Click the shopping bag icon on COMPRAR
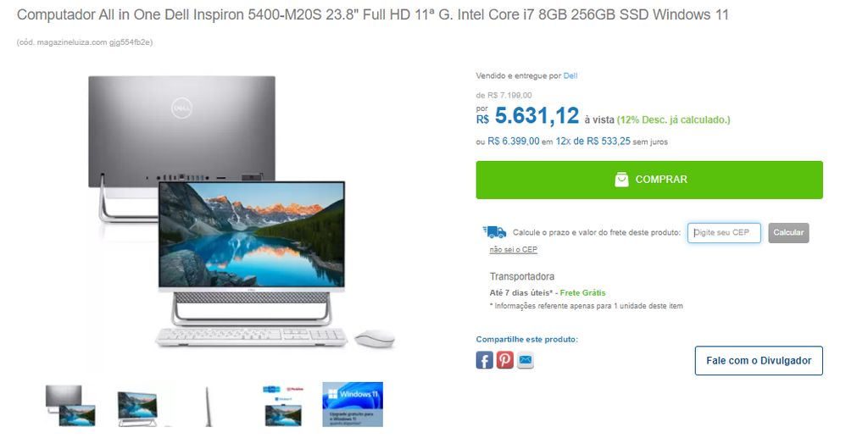Viewport: 868px width, 444px height. [621, 180]
